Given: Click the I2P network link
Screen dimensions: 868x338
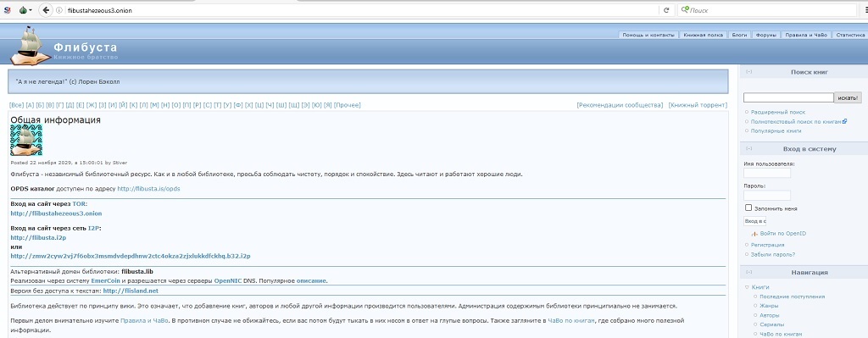Looking at the screenshot, I should coord(93,228).
